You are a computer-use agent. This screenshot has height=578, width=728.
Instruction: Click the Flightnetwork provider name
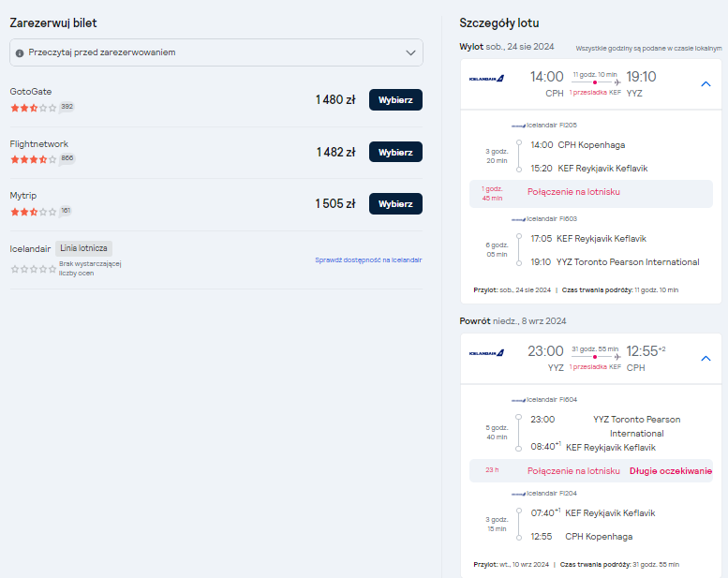(x=39, y=144)
